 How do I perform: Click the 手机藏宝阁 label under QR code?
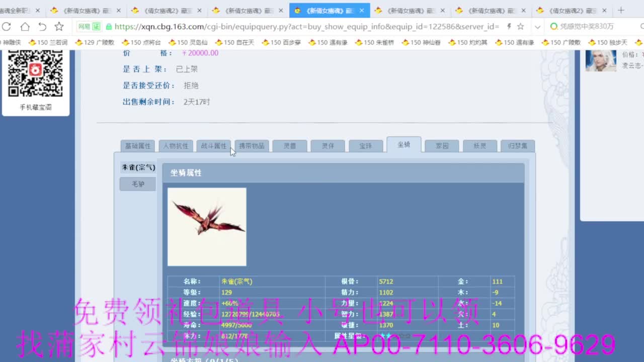click(x=36, y=107)
